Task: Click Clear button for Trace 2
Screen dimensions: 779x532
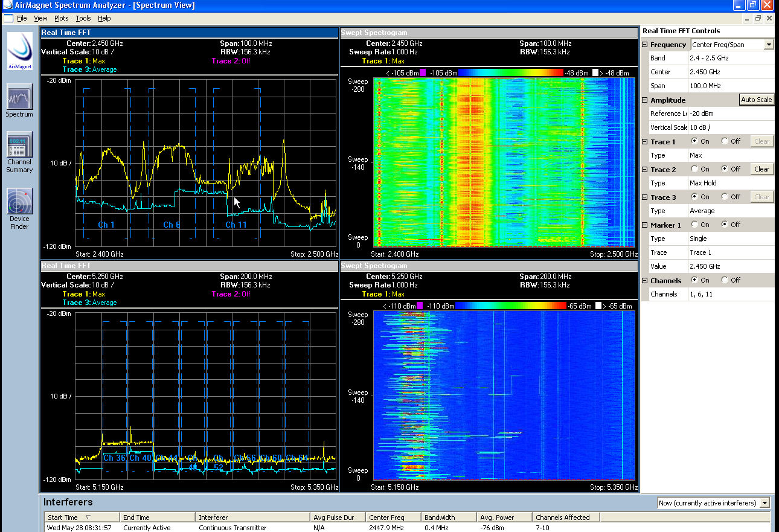Action: tap(762, 169)
